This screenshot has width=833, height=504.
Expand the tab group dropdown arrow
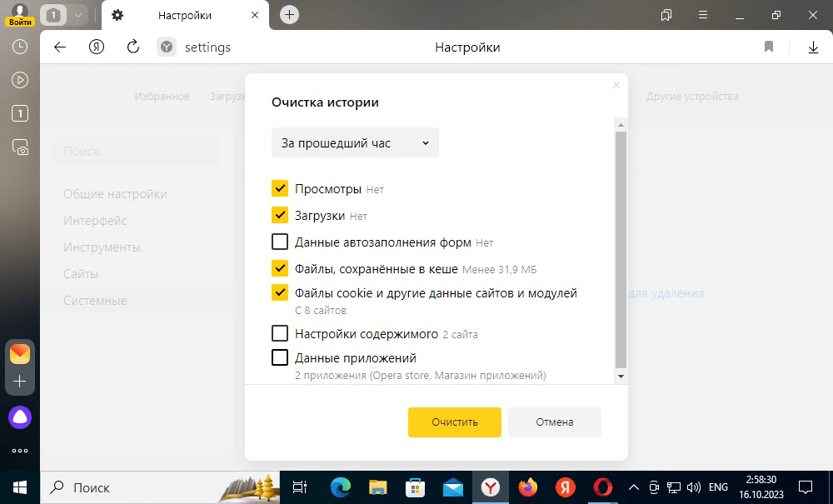click(x=78, y=15)
